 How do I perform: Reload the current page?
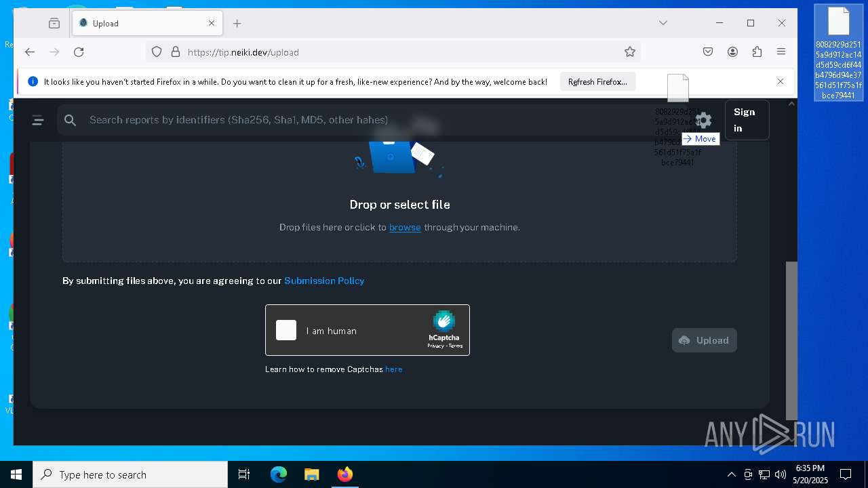[79, 52]
